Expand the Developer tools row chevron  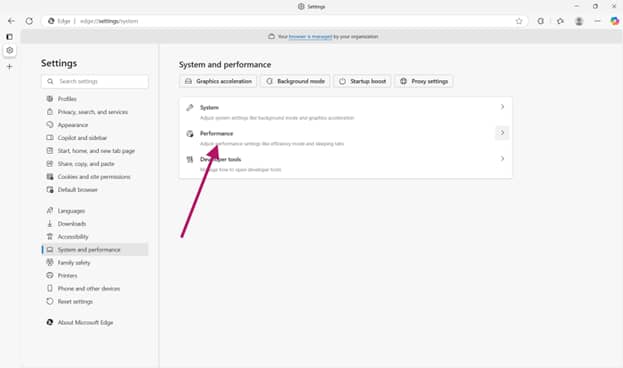pos(502,159)
